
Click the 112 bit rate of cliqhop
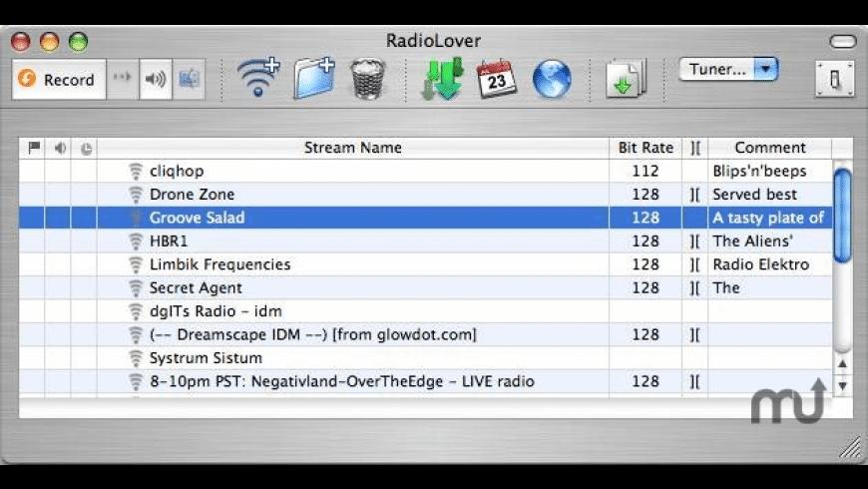pos(646,171)
